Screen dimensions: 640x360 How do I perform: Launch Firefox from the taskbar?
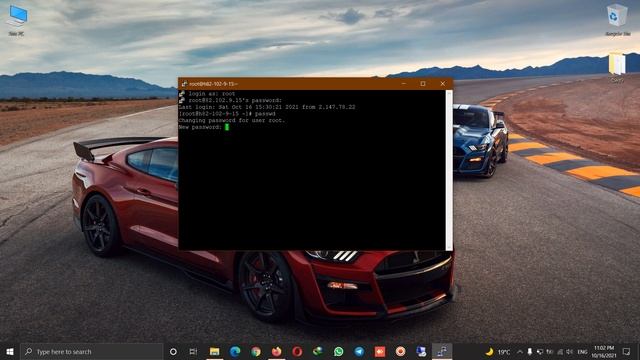pos(276,351)
